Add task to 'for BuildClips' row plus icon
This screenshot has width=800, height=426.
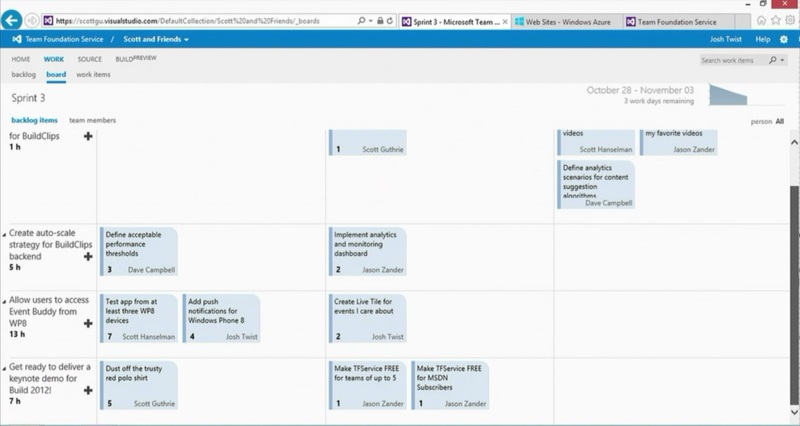point(88,136)
